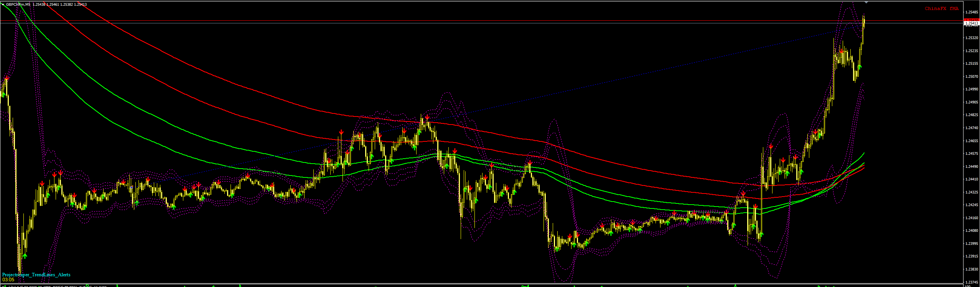Click the 1.24245 price axis label

[971, 205]
